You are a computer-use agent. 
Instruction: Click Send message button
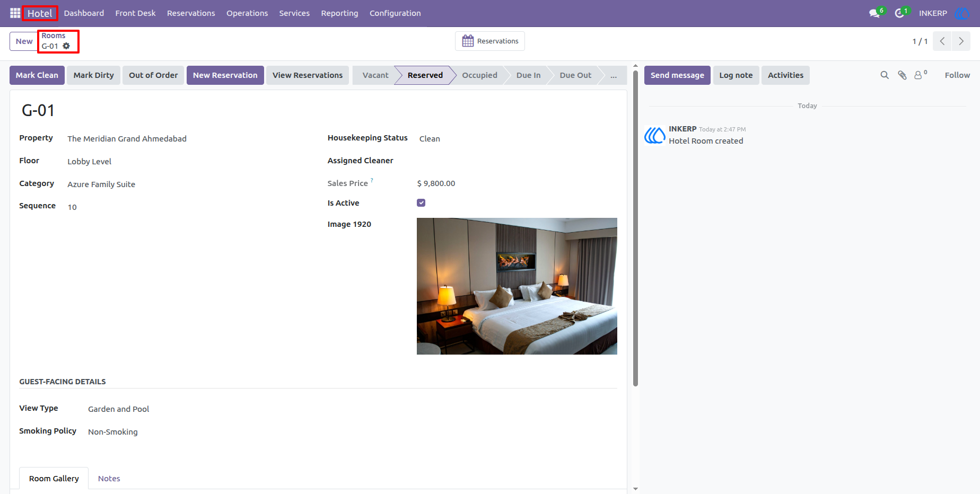[677, 75]
